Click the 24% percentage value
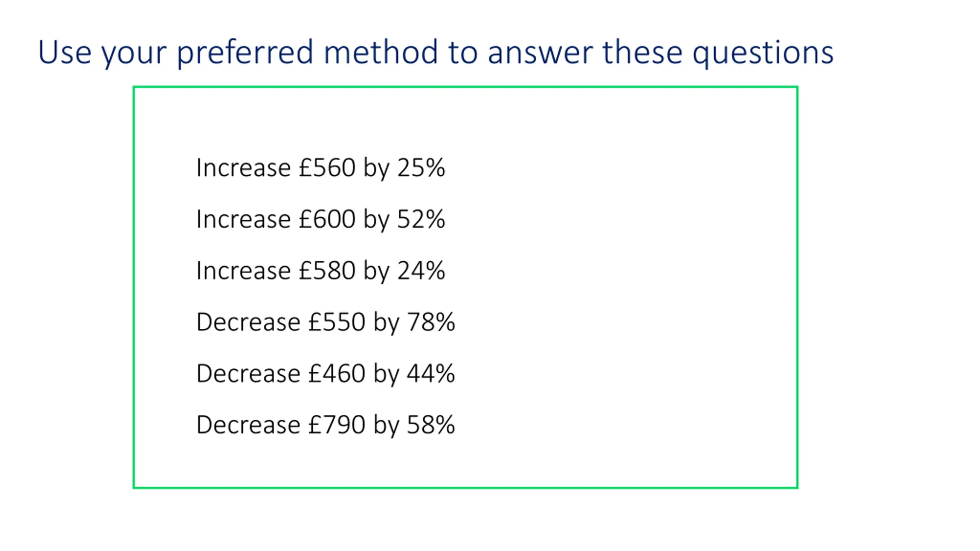 [x=421, y=271]
